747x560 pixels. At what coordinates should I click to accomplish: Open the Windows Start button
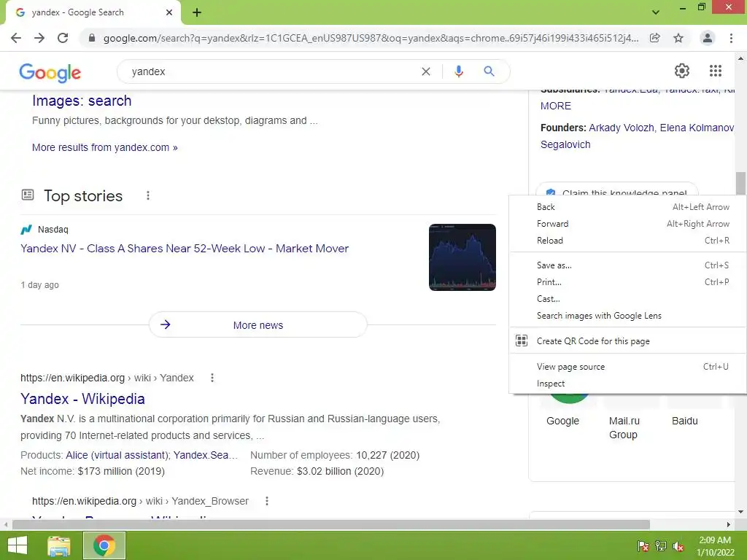click(x=18, y=545)
